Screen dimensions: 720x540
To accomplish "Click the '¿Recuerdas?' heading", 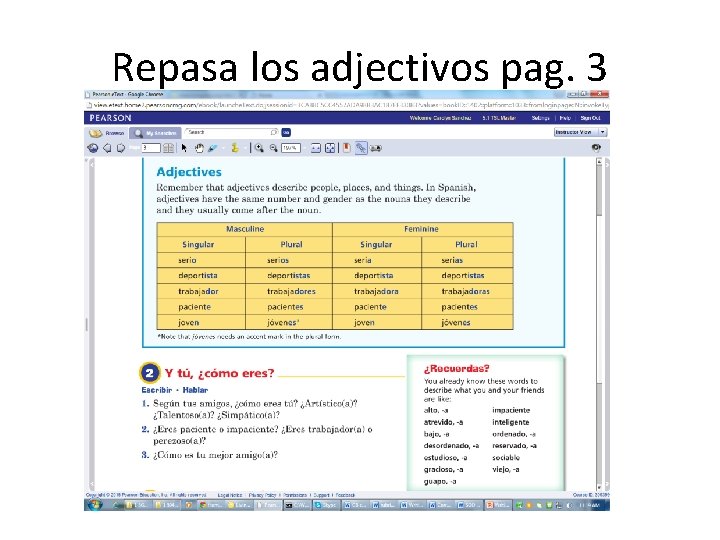I will [456, 369].
